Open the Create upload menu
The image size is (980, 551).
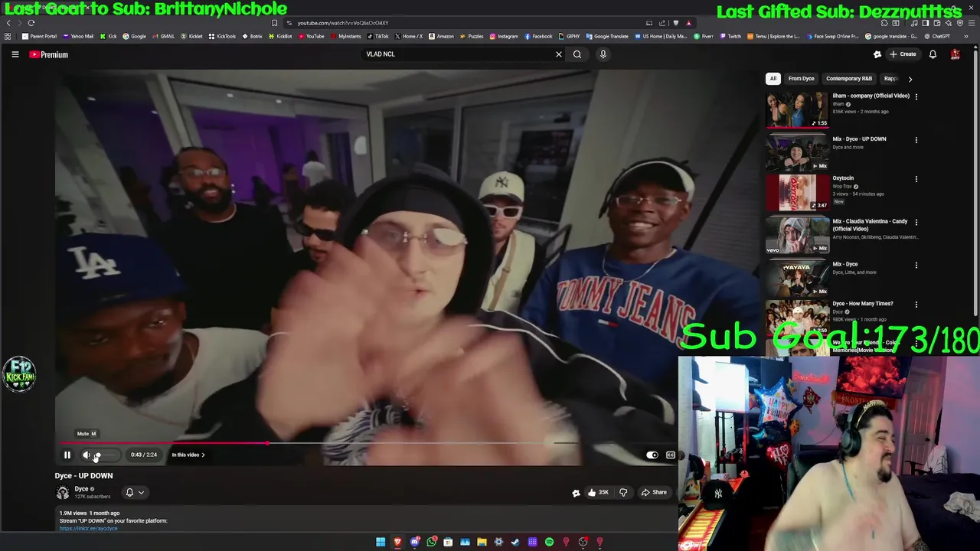[903, 54]
